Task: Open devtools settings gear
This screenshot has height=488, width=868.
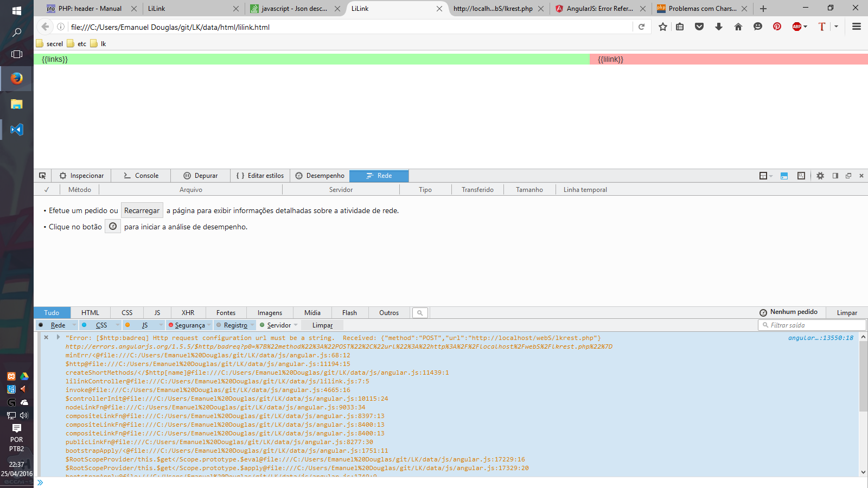Action: click(x=820, y=176)
